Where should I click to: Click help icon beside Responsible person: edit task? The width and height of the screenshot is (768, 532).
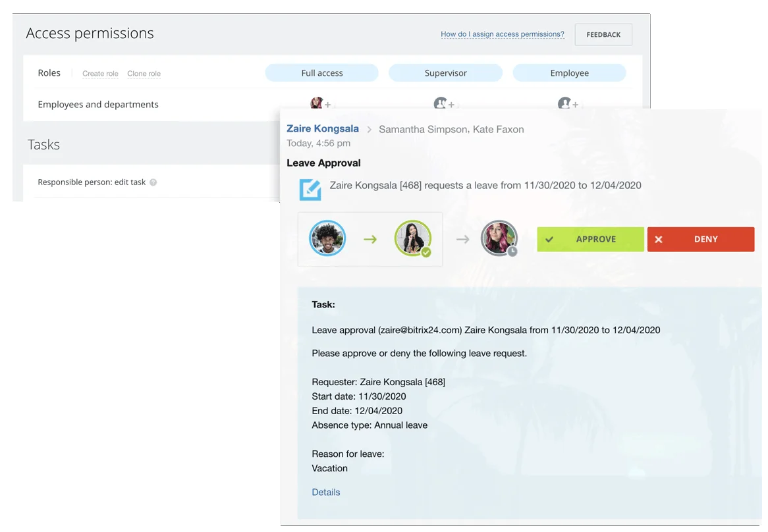153,182
